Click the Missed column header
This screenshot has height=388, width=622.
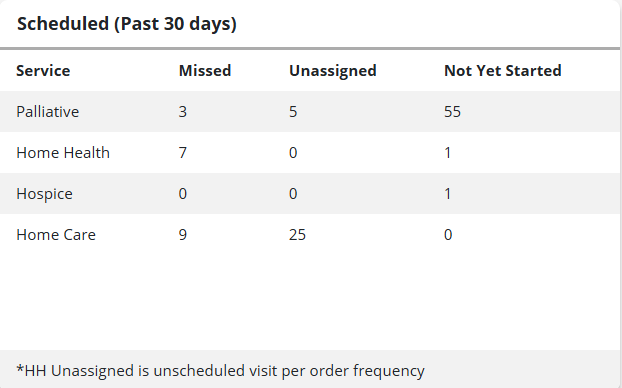[x=205, y=71]
